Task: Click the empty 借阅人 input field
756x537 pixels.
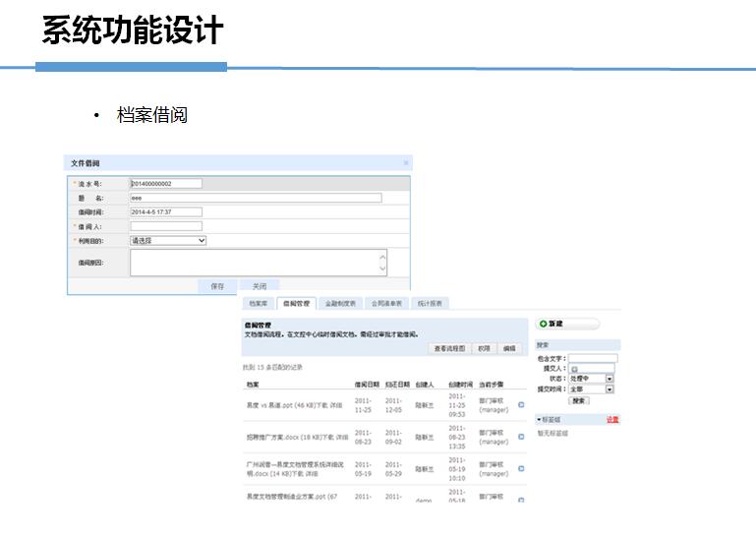Action: 166,226
